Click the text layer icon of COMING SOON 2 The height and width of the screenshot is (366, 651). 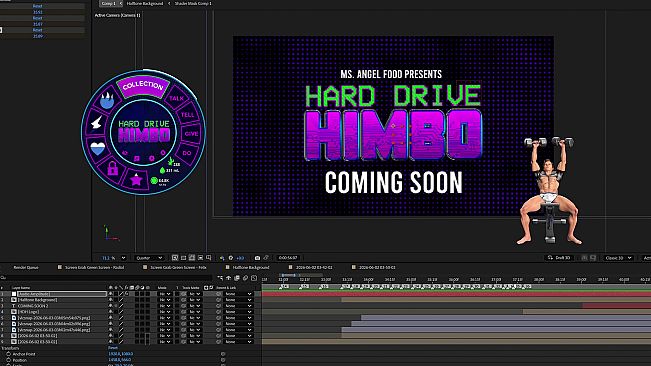point(14,306)
